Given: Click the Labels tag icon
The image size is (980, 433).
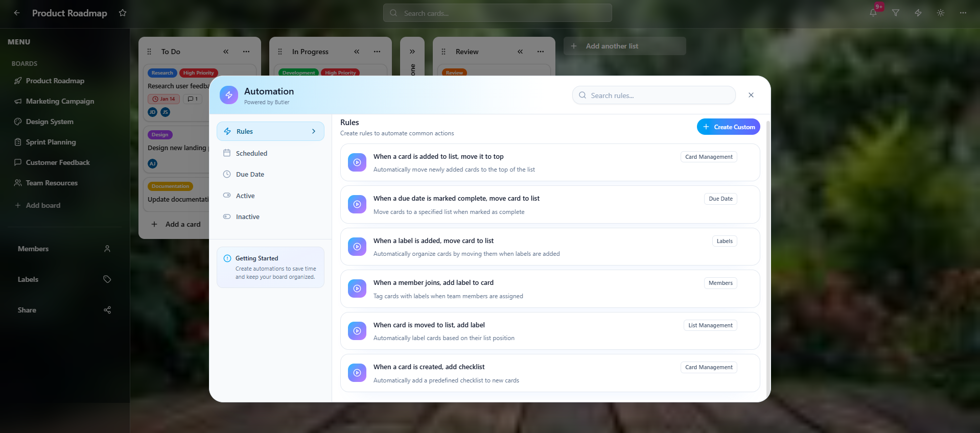Looking at the screenshot, I should (x=107, y=279).
